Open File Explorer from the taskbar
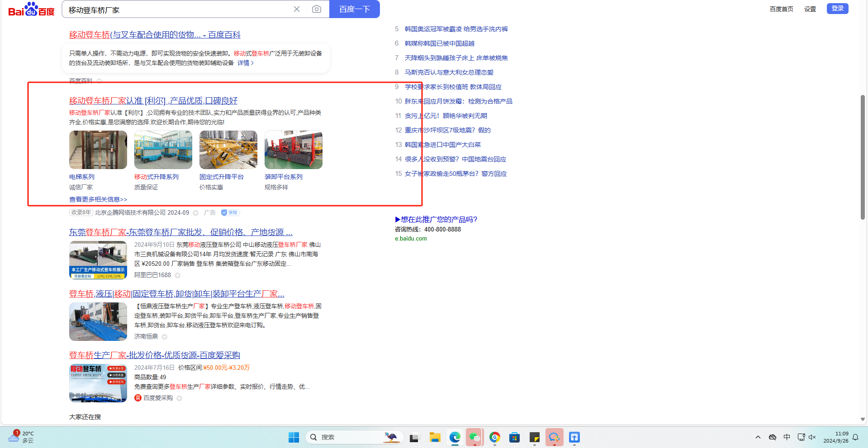The height and width of the screenshot is (448, 868). (435, 437)
